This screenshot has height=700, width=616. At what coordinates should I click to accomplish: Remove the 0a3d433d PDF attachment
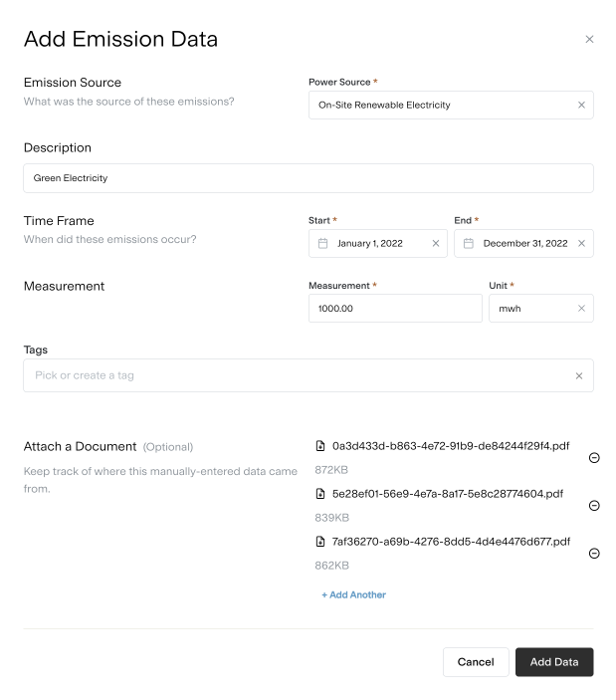click(x=594, y=458)
